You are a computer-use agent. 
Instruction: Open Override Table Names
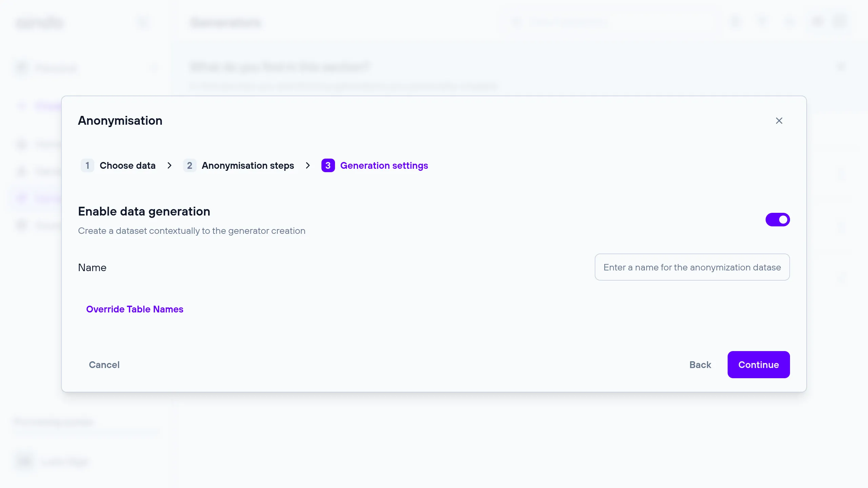click(135, 309)
